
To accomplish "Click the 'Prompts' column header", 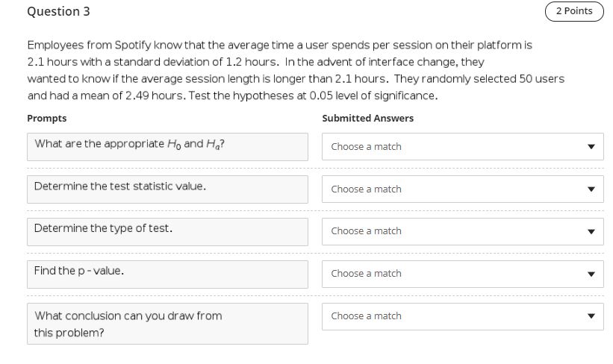I will (x=46, y=119).
